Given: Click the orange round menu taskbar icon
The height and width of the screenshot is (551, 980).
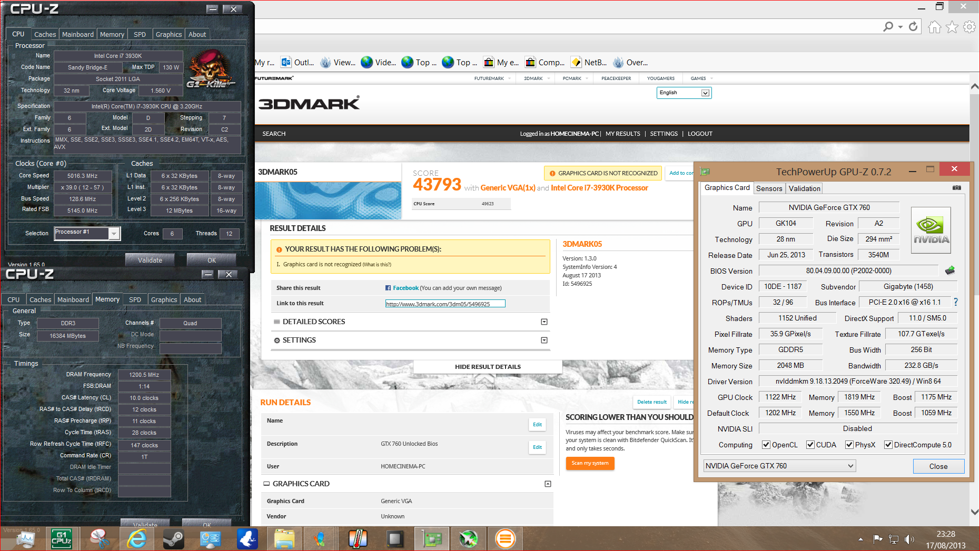Looking at the screenshot, I should 506,539.
